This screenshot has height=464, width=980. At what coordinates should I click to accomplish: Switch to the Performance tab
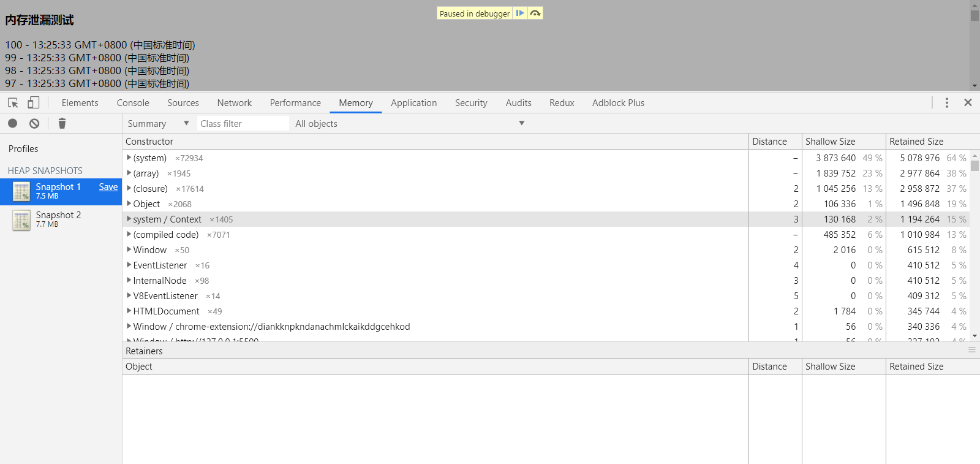pyautogui.click(x=295, y=103)
